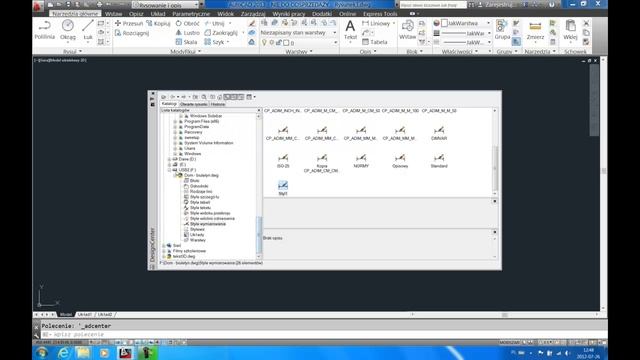Expand the Warstwy panel
The image size is (640, 360).
(299, 51)
